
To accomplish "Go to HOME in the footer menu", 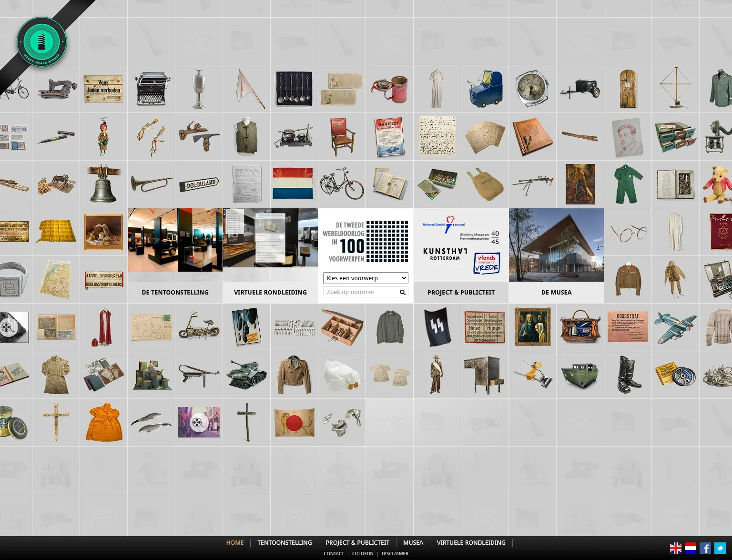I will (x=235, y=542).
